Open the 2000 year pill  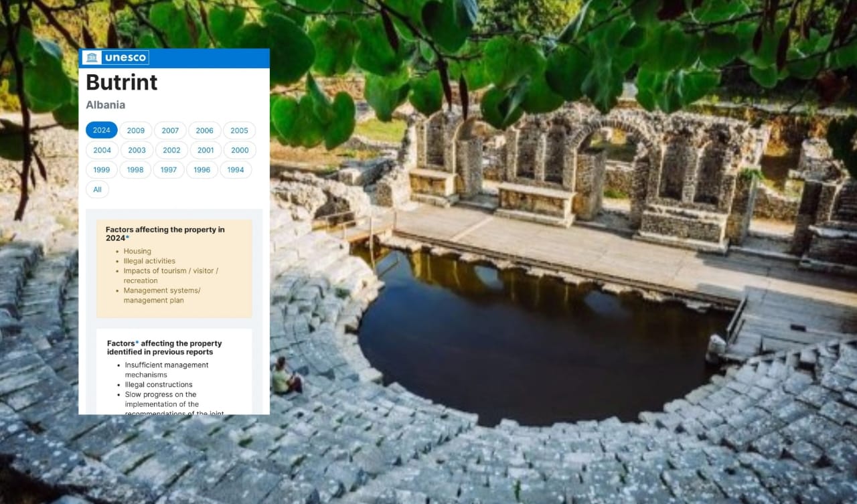[x=240, y=150]
